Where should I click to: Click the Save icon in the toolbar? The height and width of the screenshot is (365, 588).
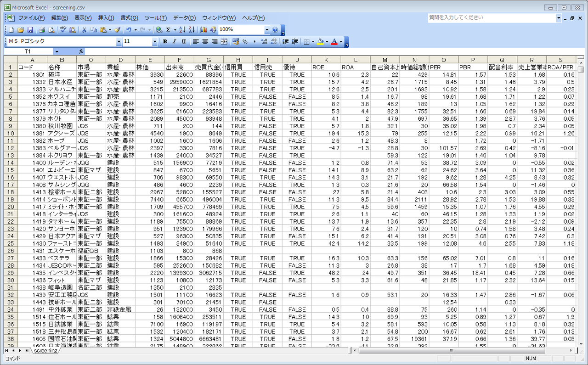point(30,30)
